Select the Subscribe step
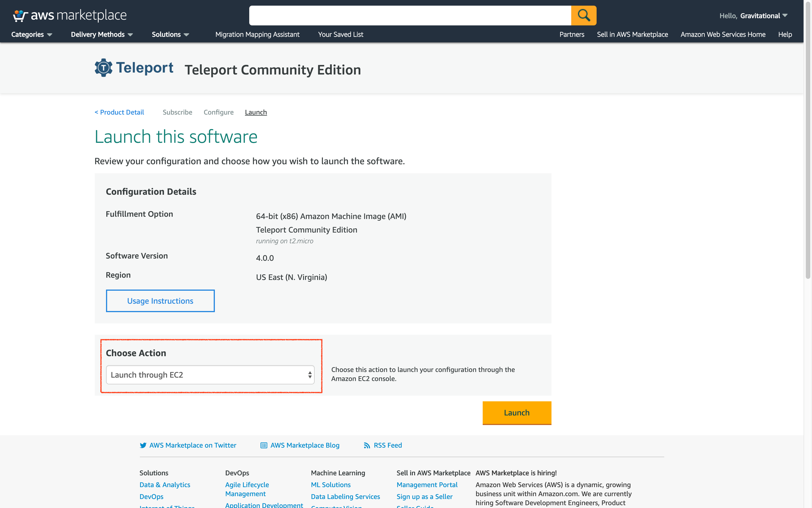Image resolution: width=812 pixels, height=508 pixels. (178, 112)
